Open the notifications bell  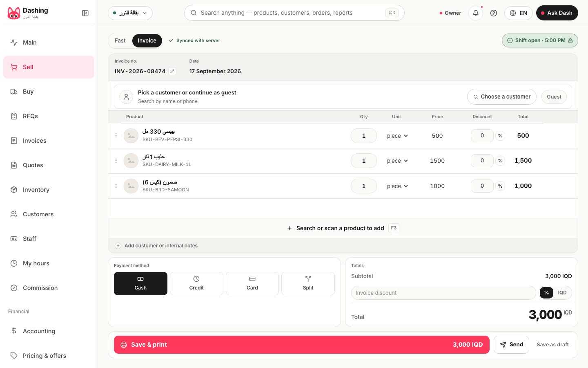click(476, 13)
